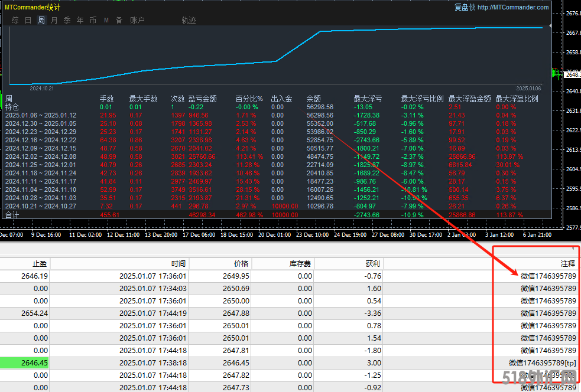The width and height of the screenshot is (581, 392).
Task: Select trade row with price 2649.95
Action: coord(289,276)
